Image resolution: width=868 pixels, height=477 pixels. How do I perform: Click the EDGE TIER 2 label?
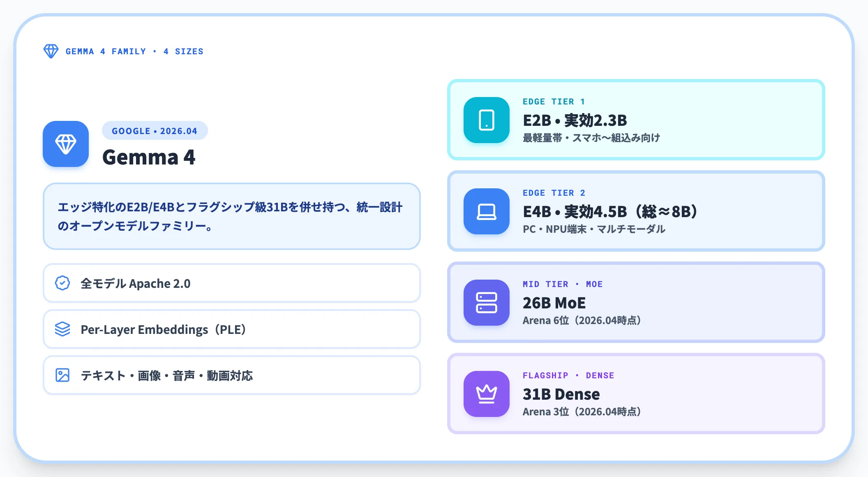554,193
